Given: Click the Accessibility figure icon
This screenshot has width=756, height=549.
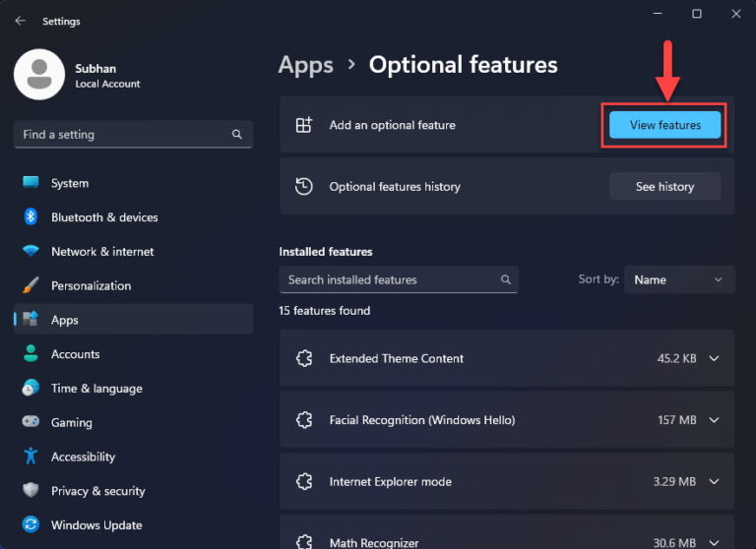Looking at the screenshot, I should 31,457.
